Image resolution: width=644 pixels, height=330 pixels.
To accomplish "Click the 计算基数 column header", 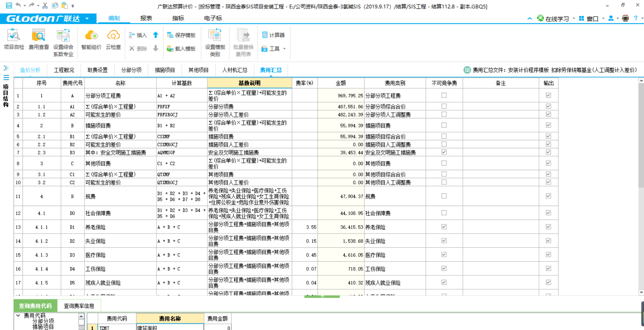I will pos(182,83).
